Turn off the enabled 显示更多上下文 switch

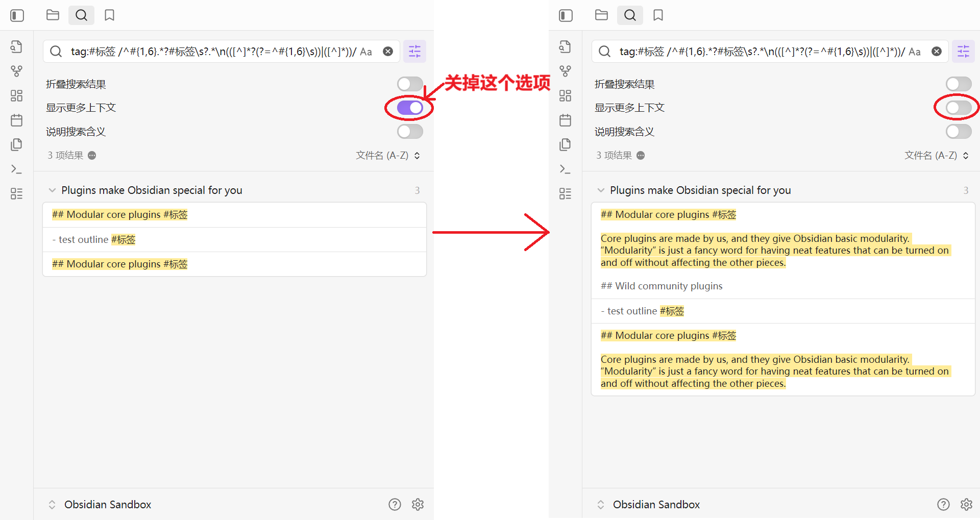pyautogui.click(x=410, y=108)
